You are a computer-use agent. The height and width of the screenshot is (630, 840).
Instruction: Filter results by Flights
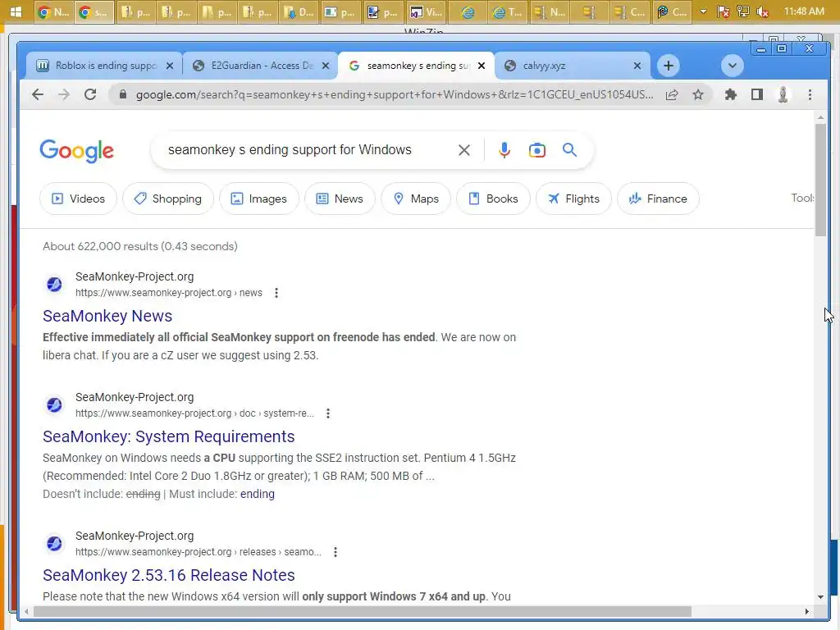[573, 199]
